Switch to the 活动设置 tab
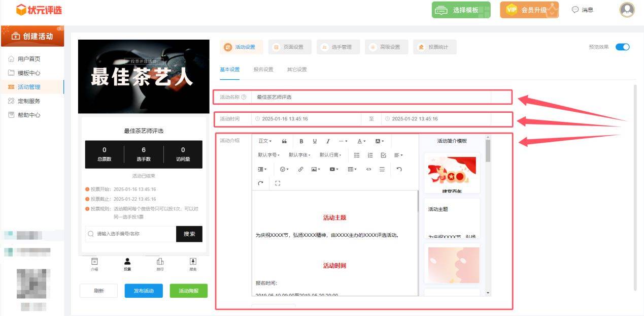Image resolution: width=644 pixels, height=316 pixels. (x=242, y=47)
